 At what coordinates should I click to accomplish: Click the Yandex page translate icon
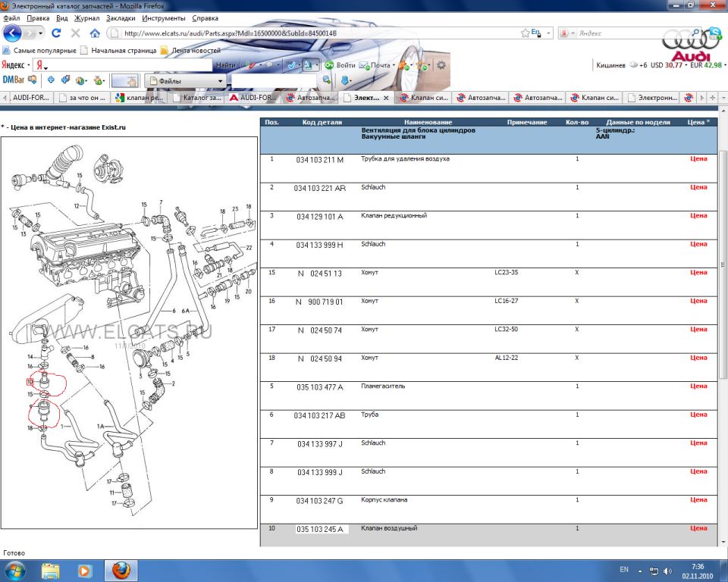309,65
